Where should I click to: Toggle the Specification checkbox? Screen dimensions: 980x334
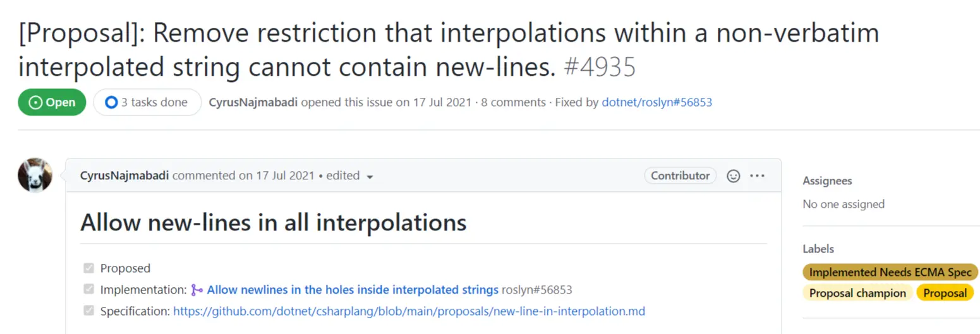88,311
